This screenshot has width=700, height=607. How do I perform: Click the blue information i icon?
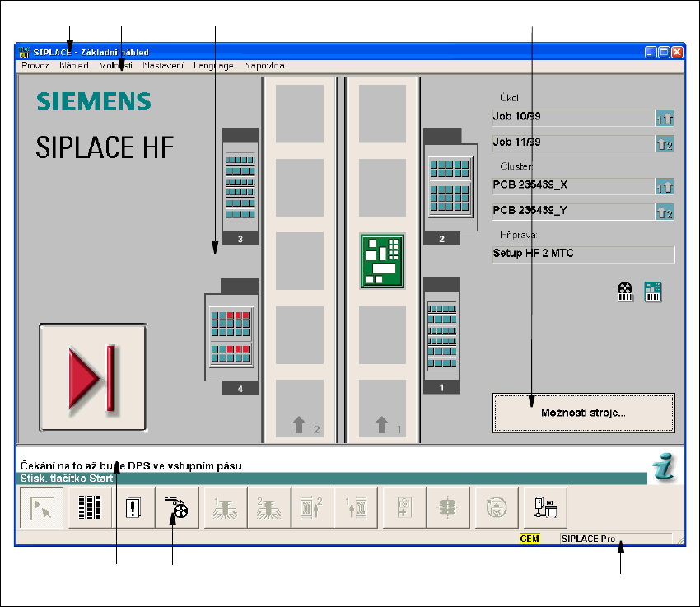click(665, 467)
